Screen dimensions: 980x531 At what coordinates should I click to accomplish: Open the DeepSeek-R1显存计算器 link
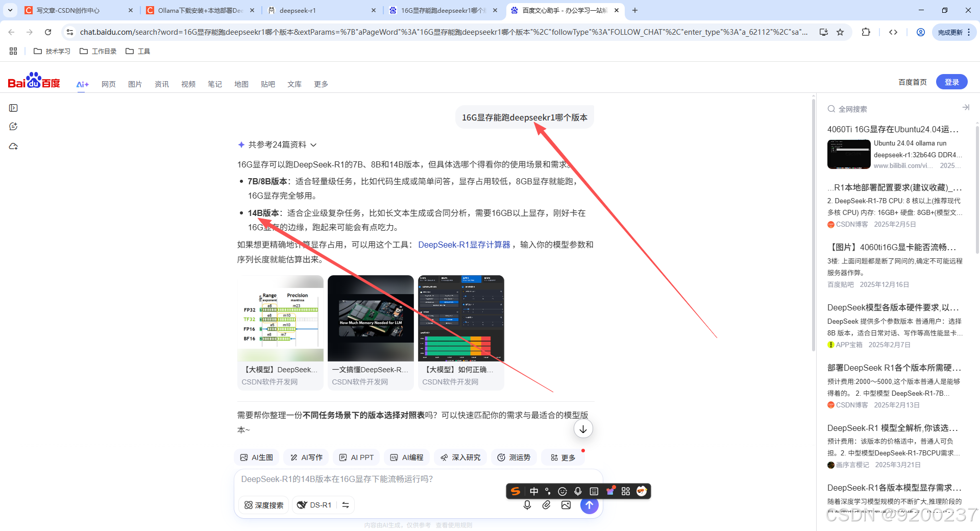tap(464, 245)
